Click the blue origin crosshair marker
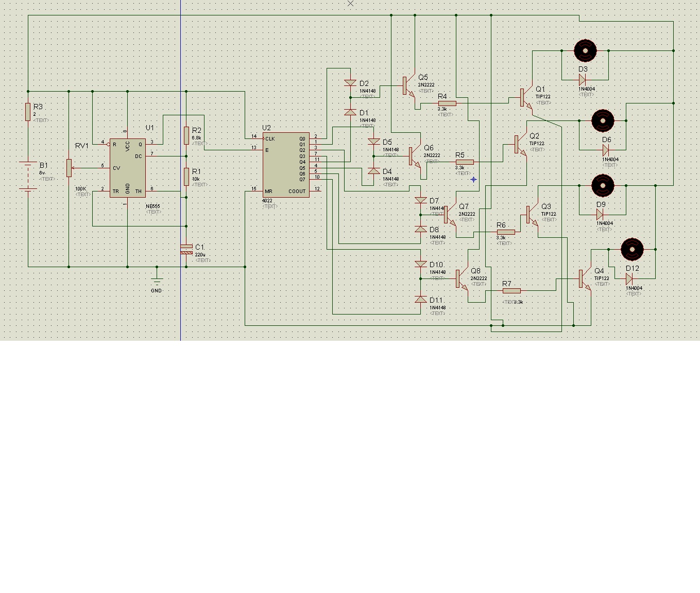The image size is (700, 593). [x=473, y=179]
